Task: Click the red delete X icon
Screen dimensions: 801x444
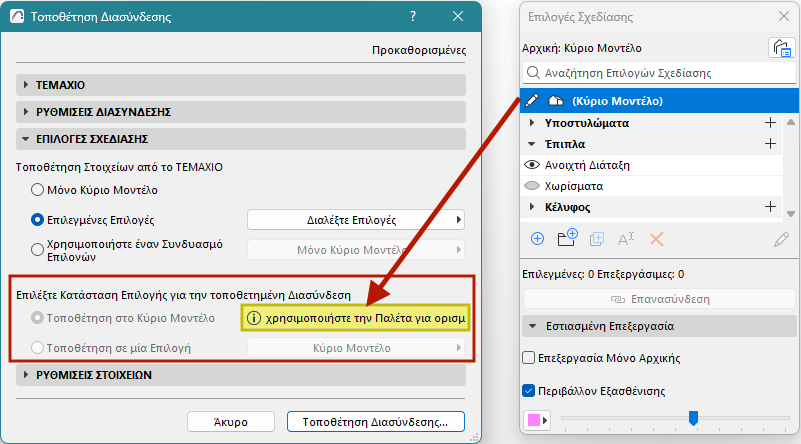Action: (656, 239)
